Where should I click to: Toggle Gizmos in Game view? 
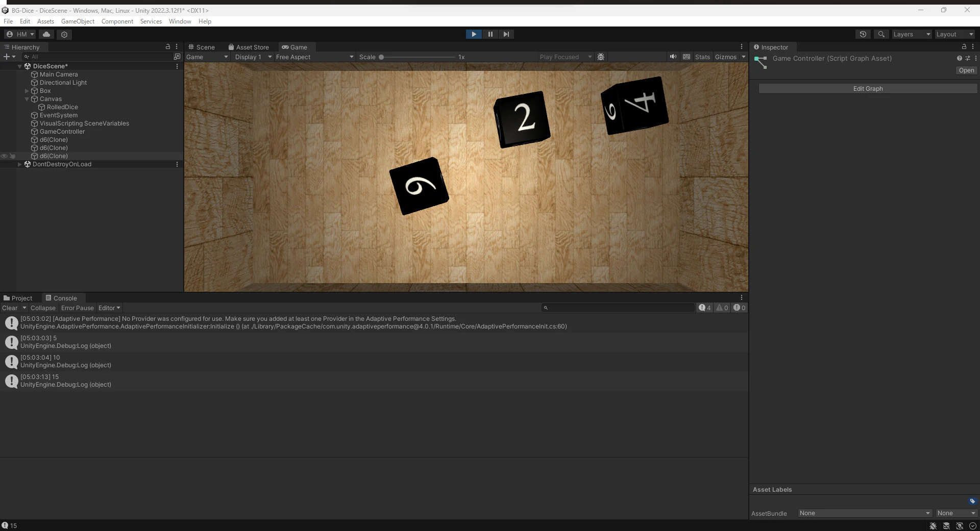point(725,57)
